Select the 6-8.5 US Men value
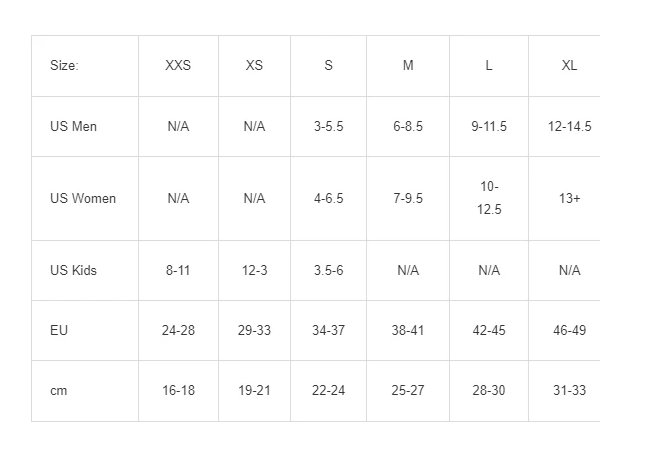This screenshot has width=658, height=466. [408, 126]
